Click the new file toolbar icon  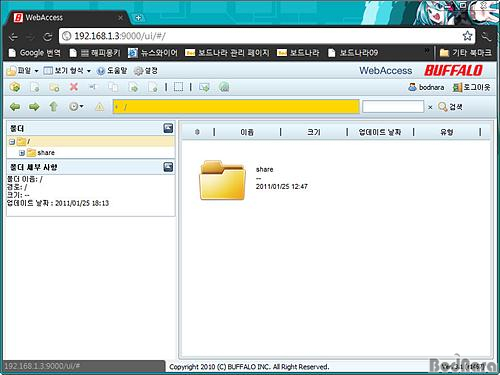point(35,87)
